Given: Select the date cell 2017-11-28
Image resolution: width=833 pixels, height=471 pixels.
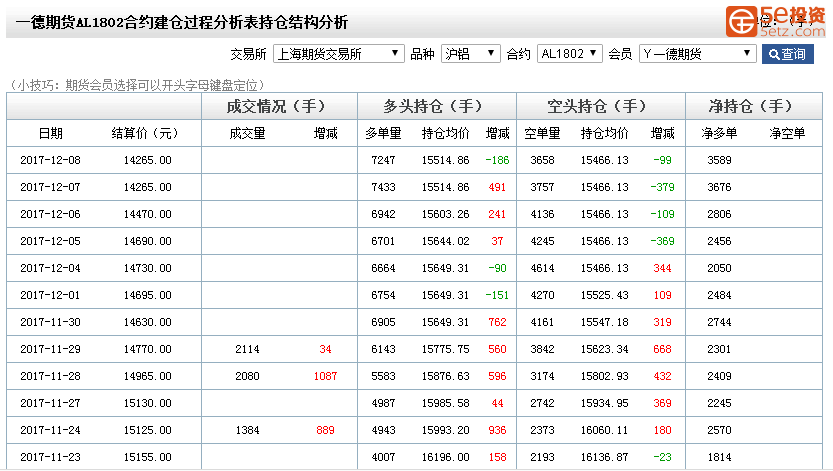Looking at the screenshot, I should (x=50, y=376).
